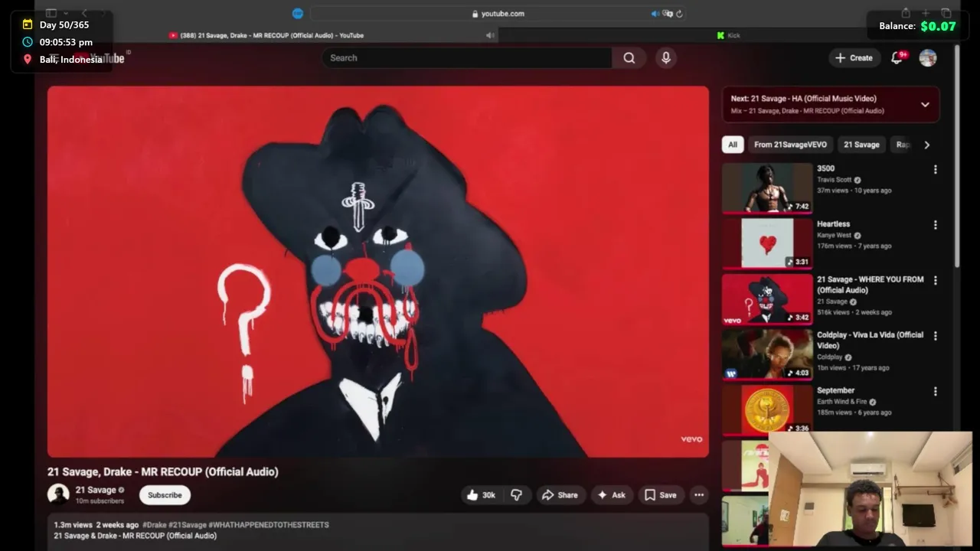Expand the Next up mix panel
The height and width of the screenshot is (551, 980).
[925, 105]
